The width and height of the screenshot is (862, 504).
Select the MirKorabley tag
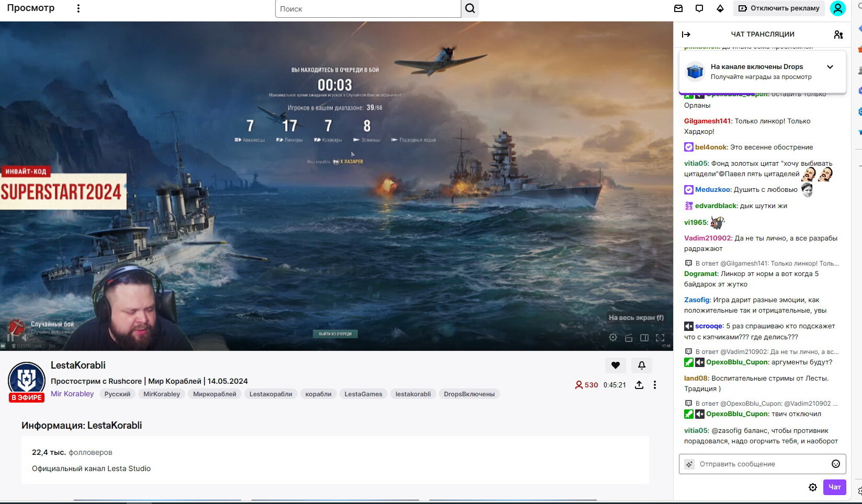pos(162,394)
